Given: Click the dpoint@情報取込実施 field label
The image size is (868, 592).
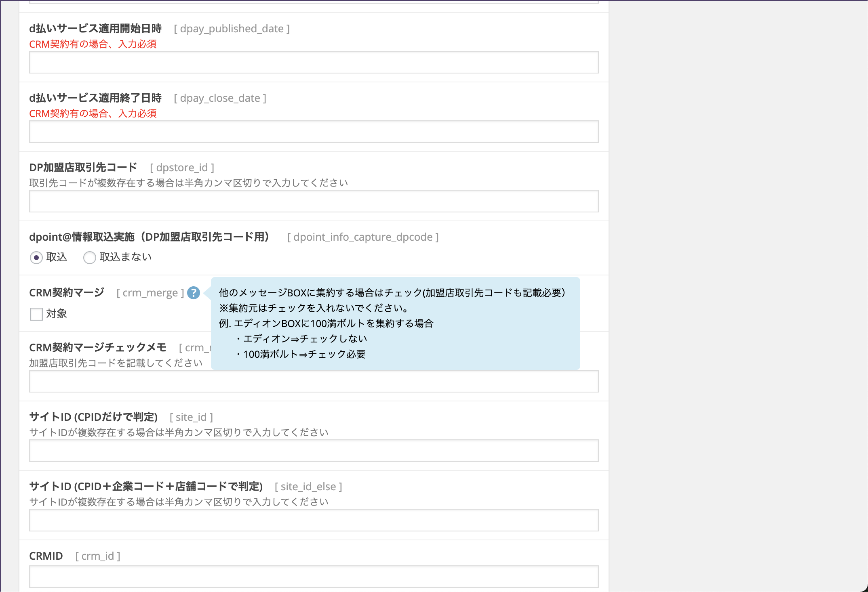Looking at the screenshot, I should tap(150, 237).
